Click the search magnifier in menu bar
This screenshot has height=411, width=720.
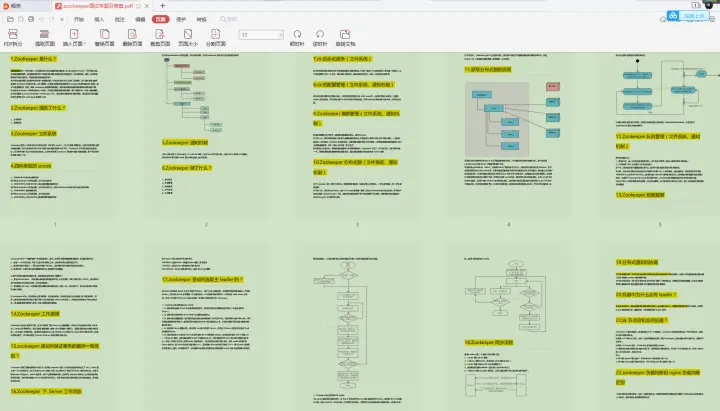(x=223, y=19)
